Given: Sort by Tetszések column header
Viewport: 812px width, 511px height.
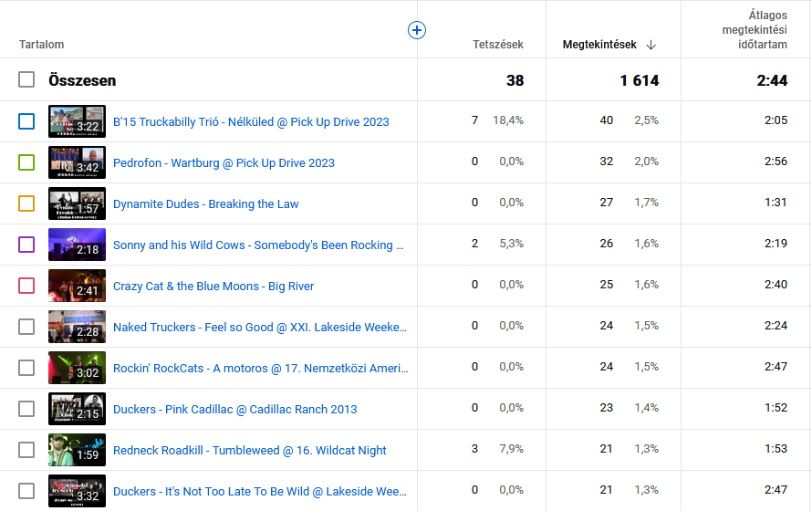Looking at the screenshot, I should [x=498, y=45].
